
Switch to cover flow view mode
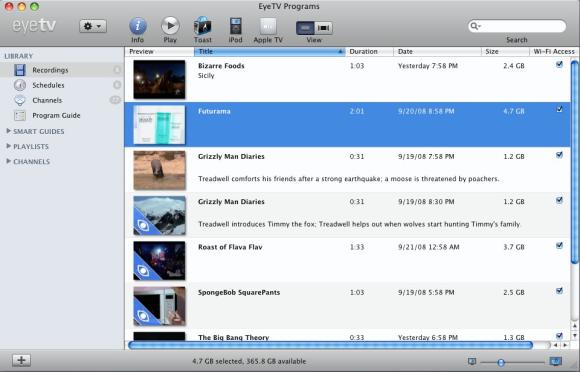point(323,28)
